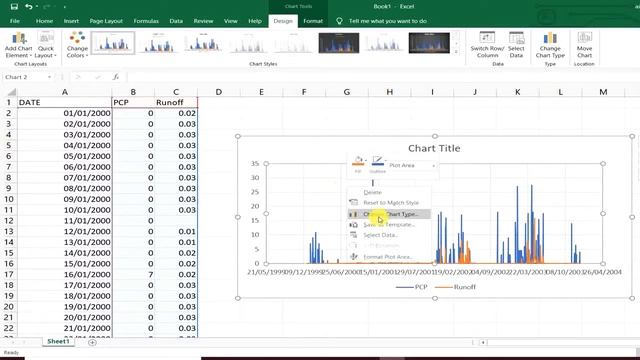This screenshot has height=360, width=640.
Task: Select the DATE header cell
Action: (x=64, y=102)
